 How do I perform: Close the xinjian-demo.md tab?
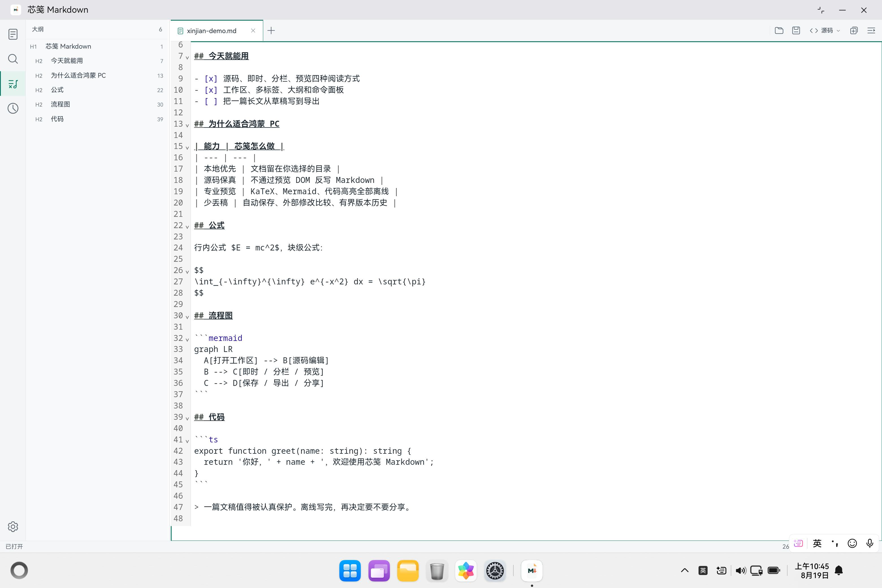pos(253,30)
